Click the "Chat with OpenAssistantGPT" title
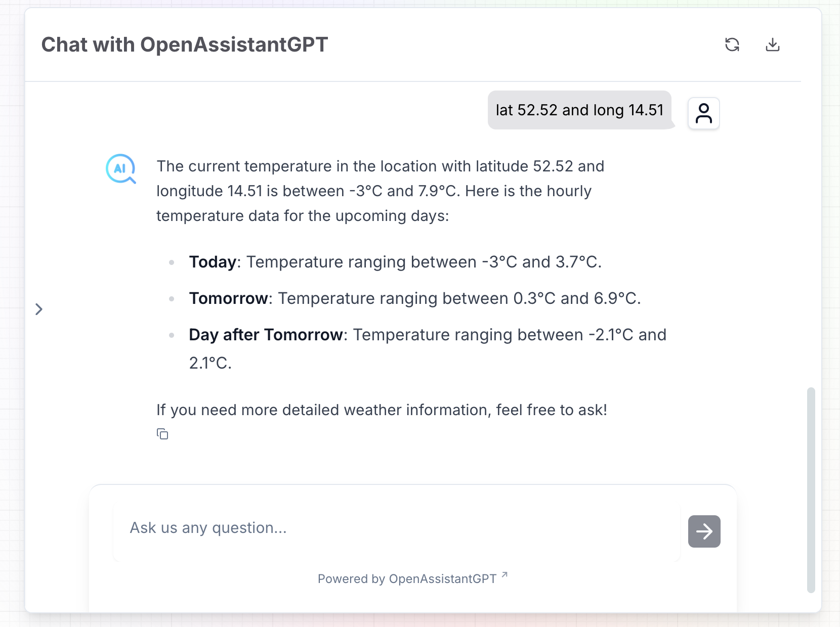The width and height of the screenshot is (840, 627). tap(185, 45)
